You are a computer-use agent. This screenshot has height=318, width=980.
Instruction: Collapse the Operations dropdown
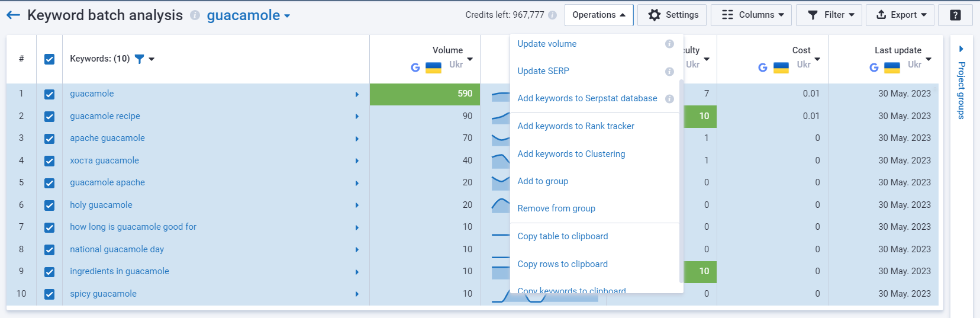point(599,15)
